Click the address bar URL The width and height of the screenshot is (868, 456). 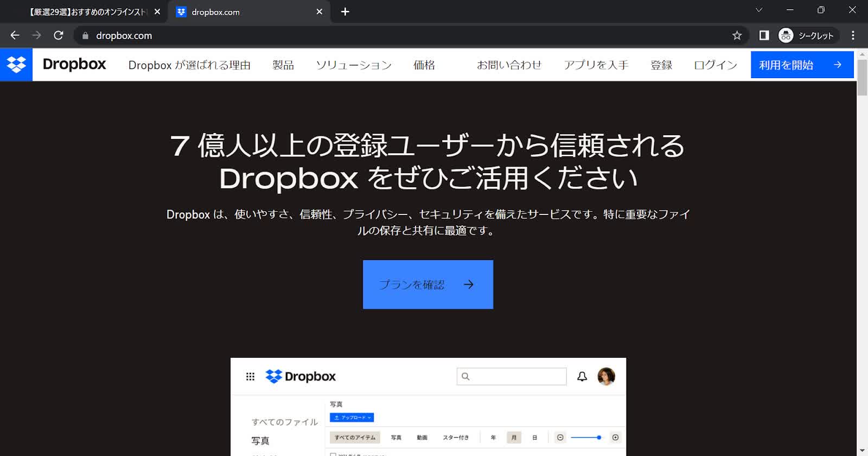124,35
